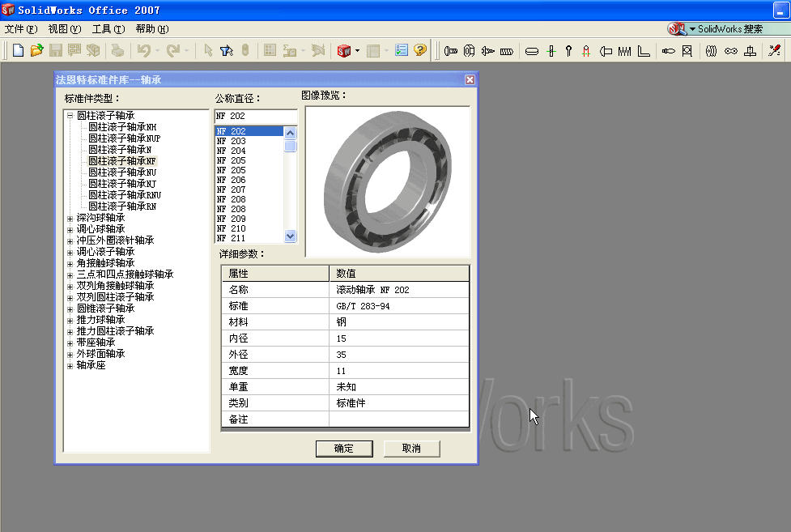This screenshot has height=532, width=791.
Task: Click the New document icon
Action: pyautogui.click(x=18, y=50)
